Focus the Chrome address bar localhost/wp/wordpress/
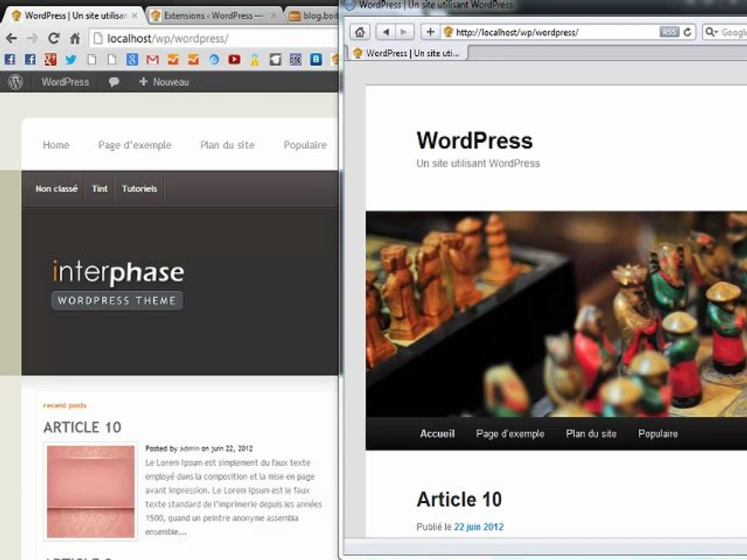Viewport: 747px width, 560px height. 213,39
